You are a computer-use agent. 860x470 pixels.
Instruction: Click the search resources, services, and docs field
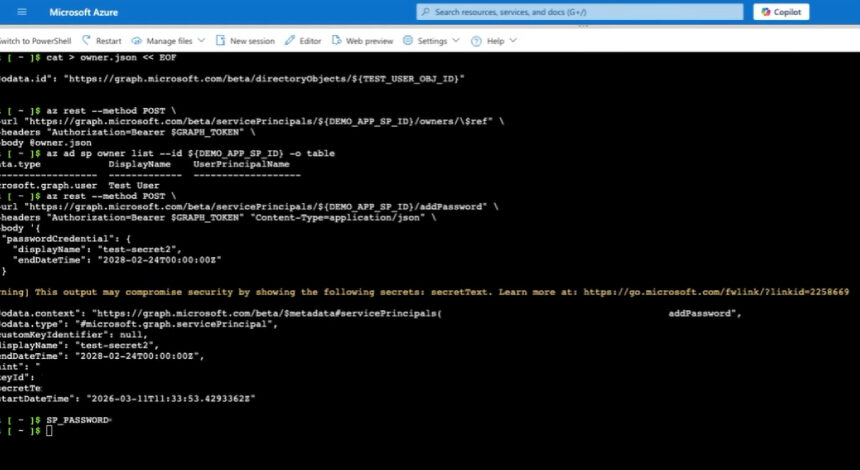[580, 12]
